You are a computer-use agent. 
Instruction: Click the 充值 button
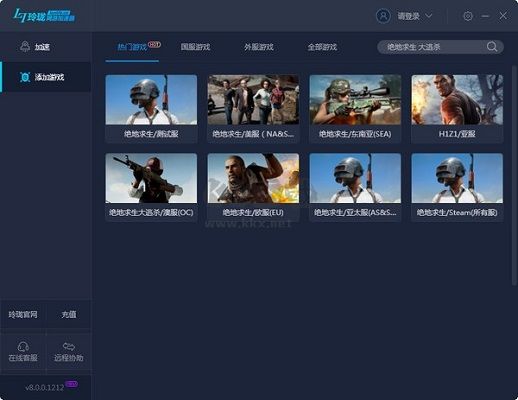coord(69,314)
